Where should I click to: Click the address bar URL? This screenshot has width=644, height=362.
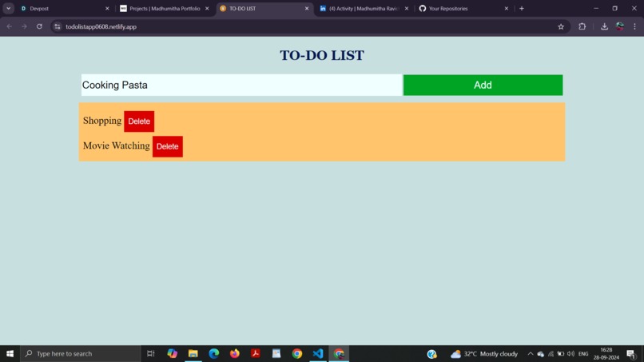coord(101,26)
